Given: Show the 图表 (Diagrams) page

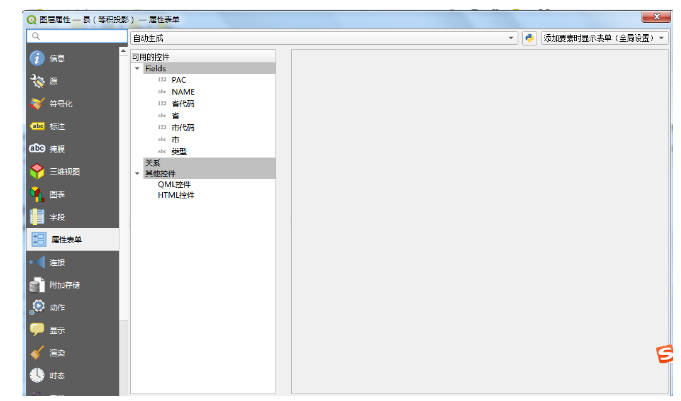Looking at the screenshot, I should coord(73,194).
